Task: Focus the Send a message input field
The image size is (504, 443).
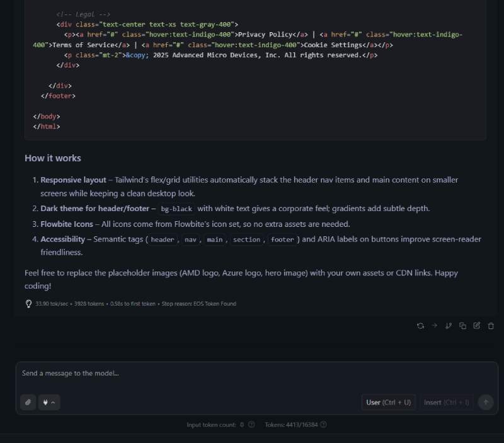Action: [256, 377]
